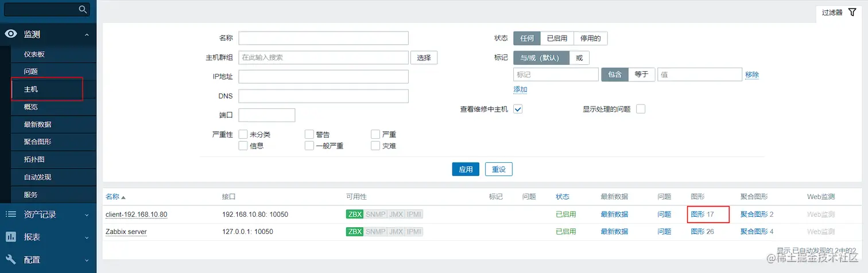The image size is (868, 273).
Task: Open 最新数据 in the sidebar
Action: (37, 124)
